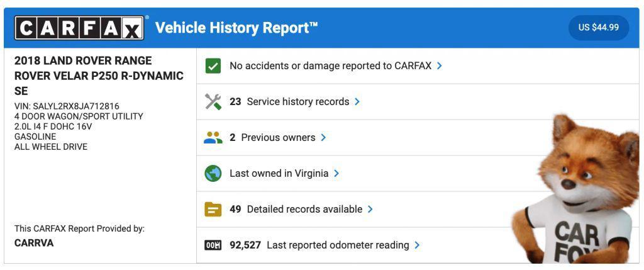Viewport: 644px width, 270px height.
Task: Click the wrench service history icon
Action: [213, 101]
